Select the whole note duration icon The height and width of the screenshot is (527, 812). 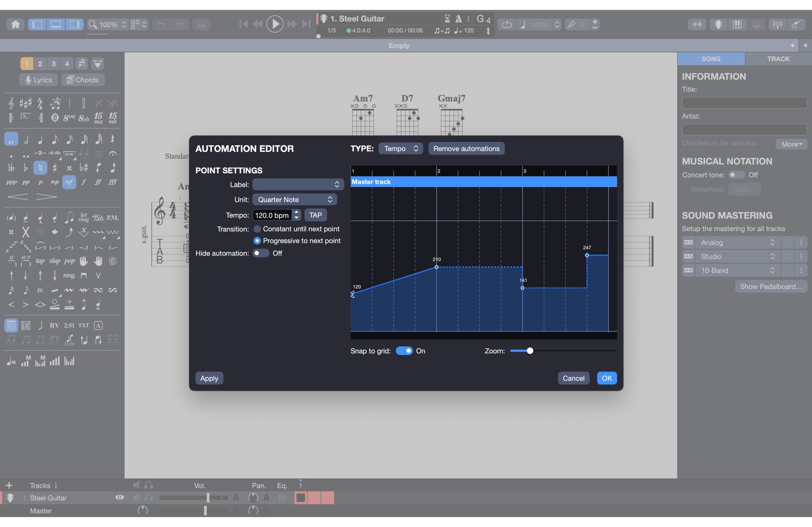[11, 139]
